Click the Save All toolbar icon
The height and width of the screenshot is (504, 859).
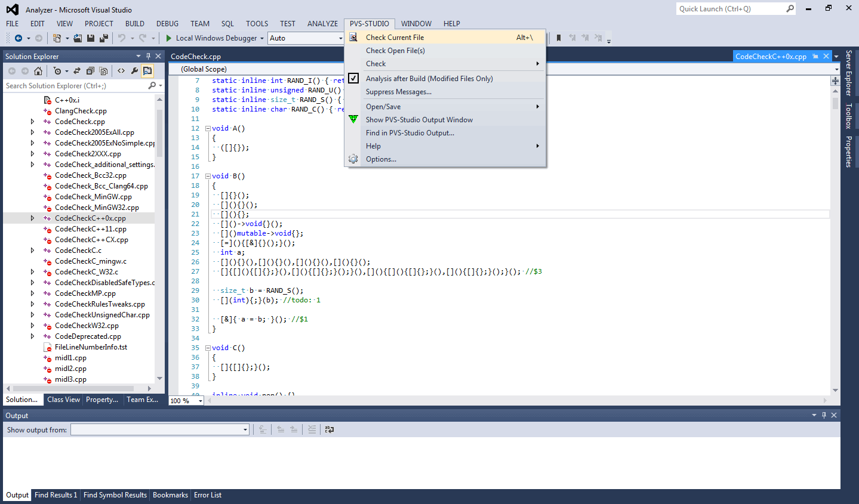tap(103, 38)
